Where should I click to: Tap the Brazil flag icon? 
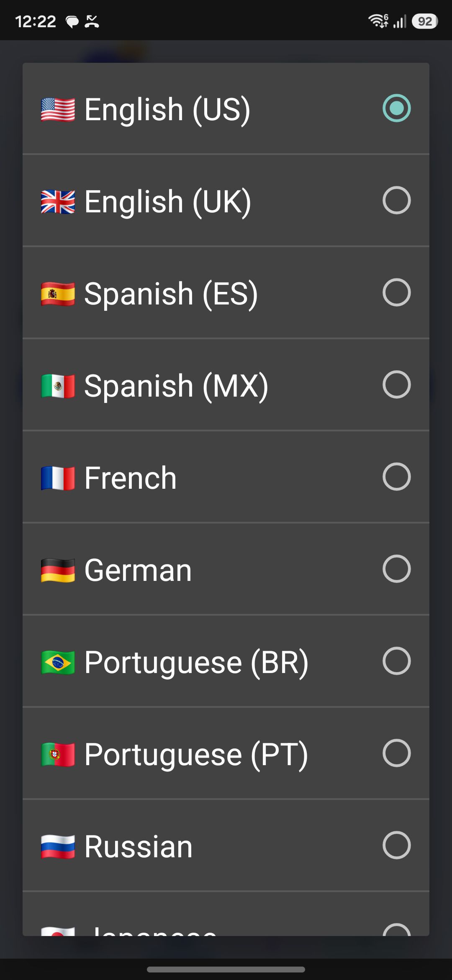[x=58, y=662]
